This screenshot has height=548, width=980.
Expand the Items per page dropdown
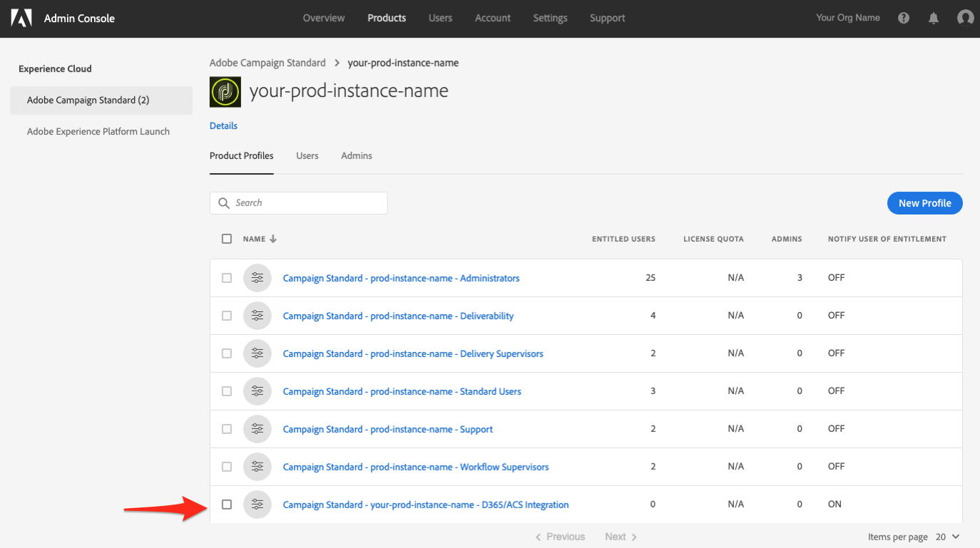(x=948, y=537)
